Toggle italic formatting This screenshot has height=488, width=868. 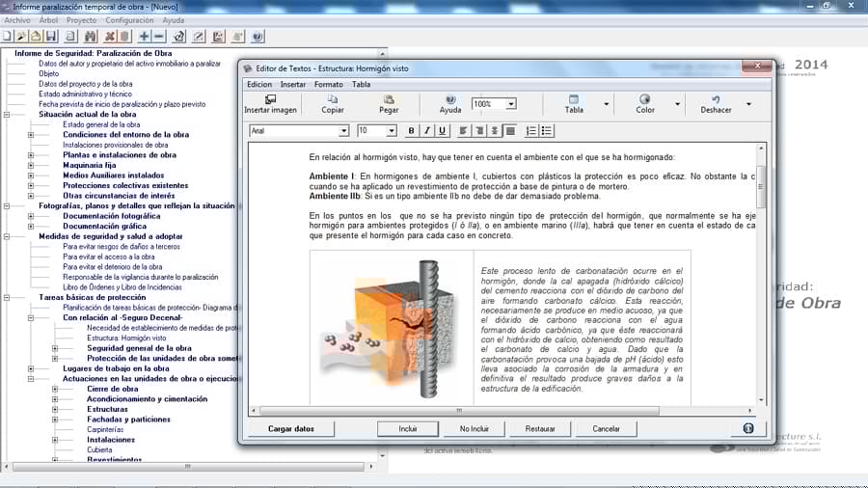tap(426, 130)
